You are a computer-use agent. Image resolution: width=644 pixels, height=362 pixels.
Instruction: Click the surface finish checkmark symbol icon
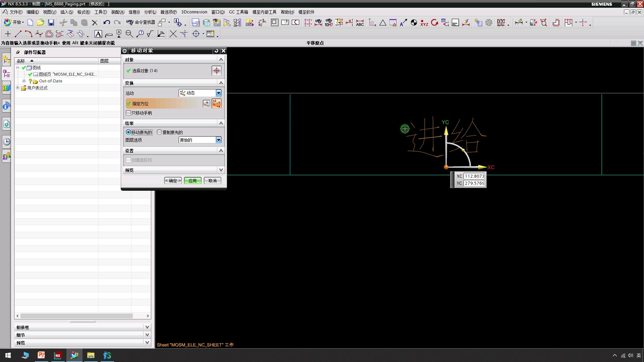[x=150, y=34]
